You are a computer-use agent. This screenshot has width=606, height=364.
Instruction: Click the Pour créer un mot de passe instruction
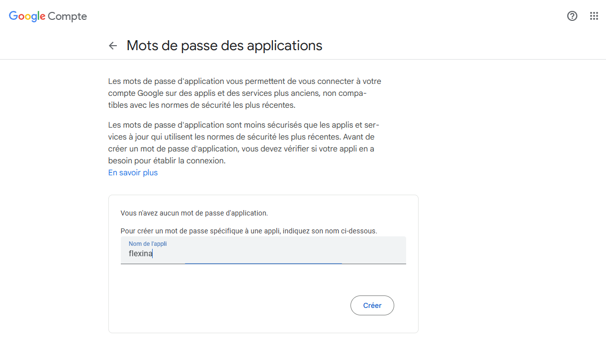[x=249, y=231]
